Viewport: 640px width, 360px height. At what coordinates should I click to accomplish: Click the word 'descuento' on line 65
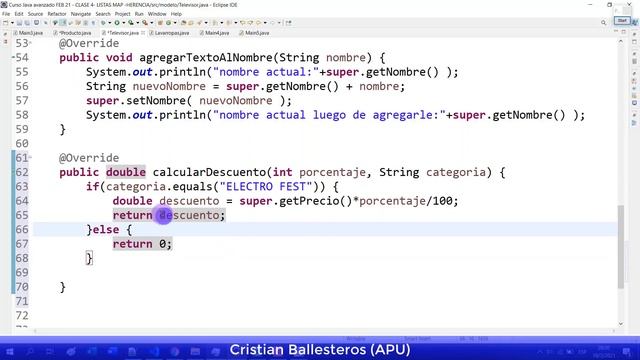[x=189, y=215]
